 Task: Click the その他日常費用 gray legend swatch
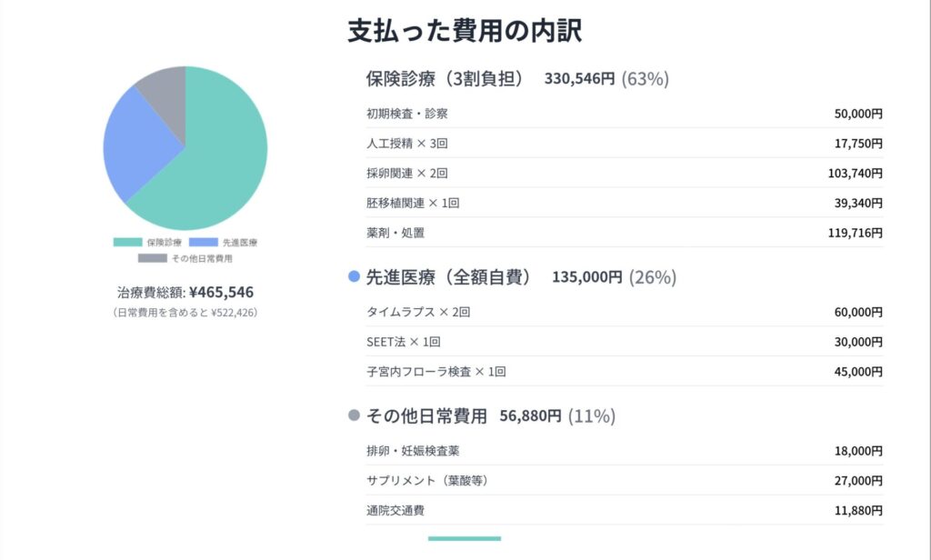[x=153, y=258]
